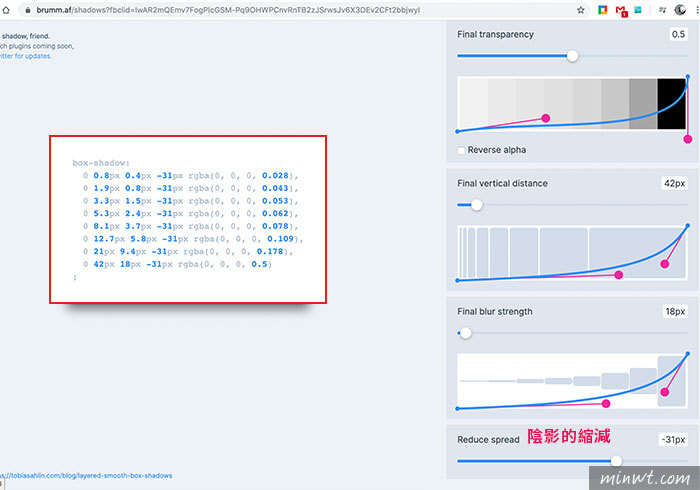
Task: Click the blue end point of vertical distance curve
Action: 688,226
